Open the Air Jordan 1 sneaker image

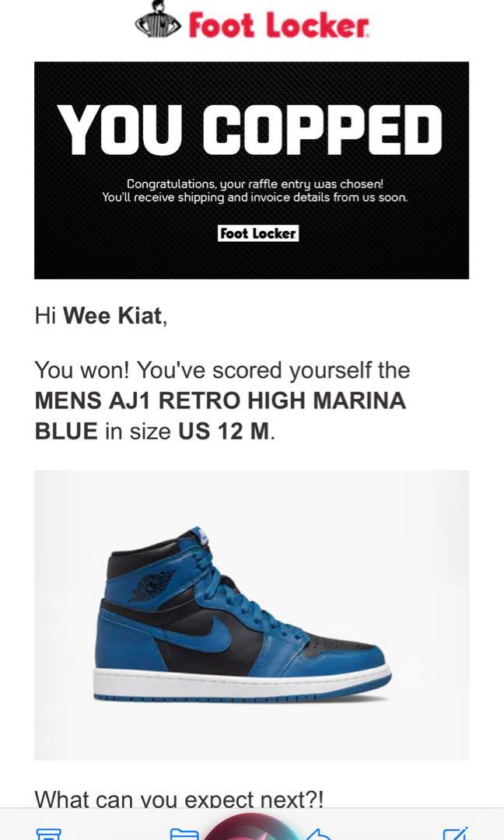point(252,615)
